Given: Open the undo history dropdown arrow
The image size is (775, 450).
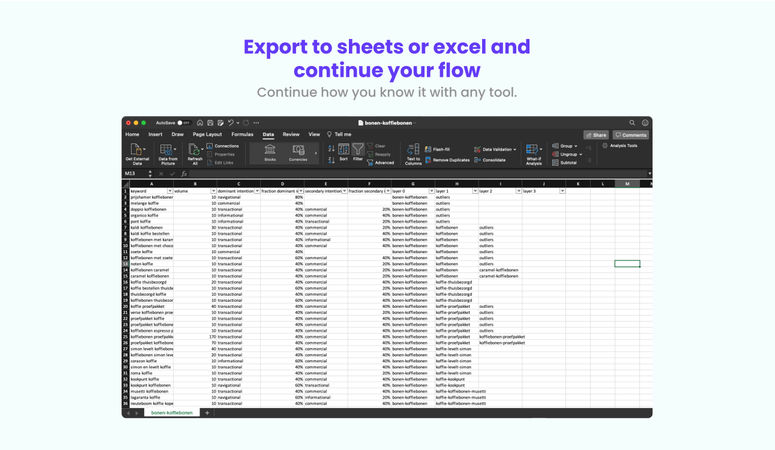Looking at the screenshot, I should [238, 123].
